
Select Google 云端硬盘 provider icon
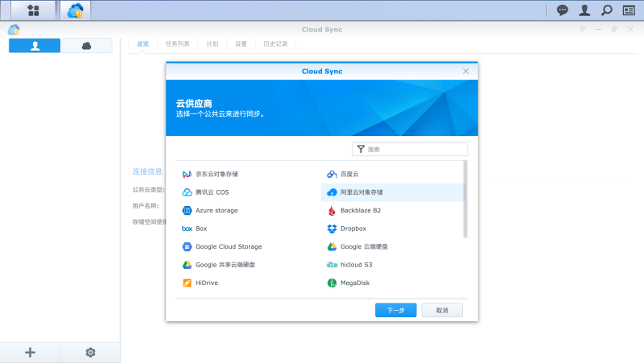(x=332, y=246)
